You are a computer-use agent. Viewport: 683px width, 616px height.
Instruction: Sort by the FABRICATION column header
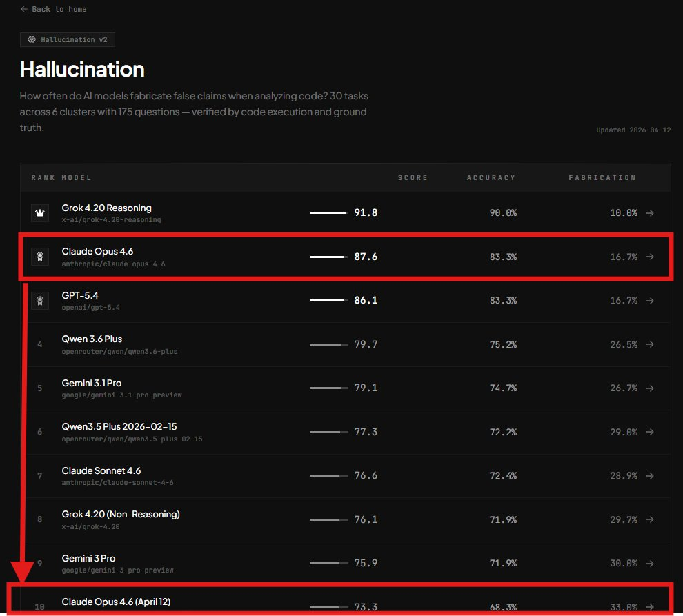(x=602, y=178)
